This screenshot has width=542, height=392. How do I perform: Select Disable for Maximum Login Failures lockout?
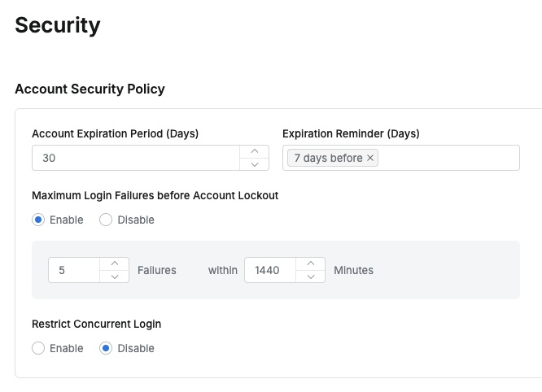[x=106, y=220]
